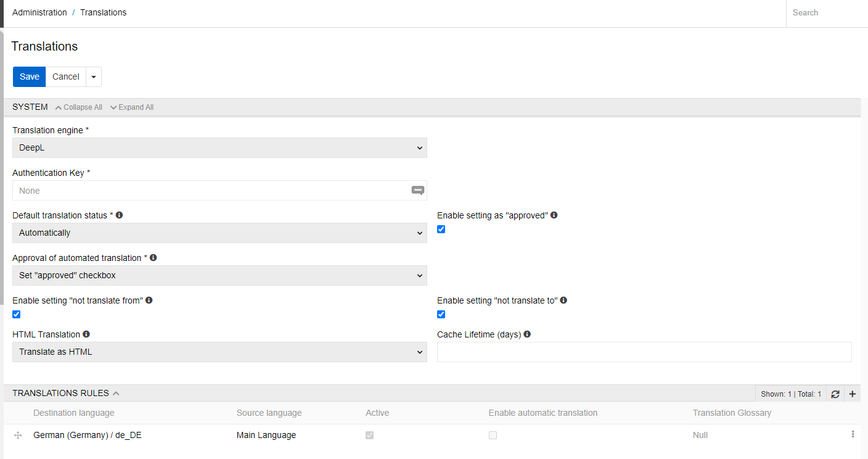Viewport: 868px width, 459px height.
Task: Click the info icon next to HTML Translation
Action: (86, 334)
